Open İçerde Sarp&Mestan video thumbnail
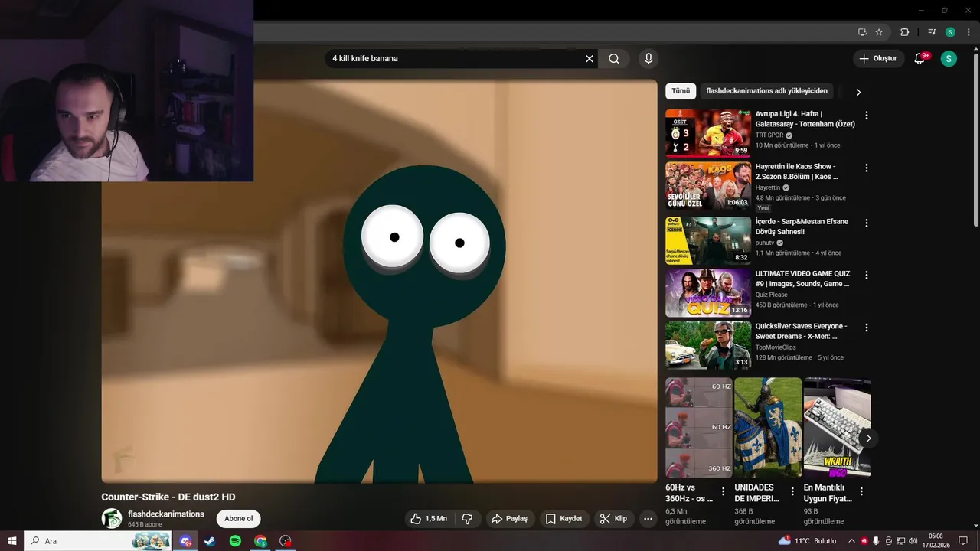The height and width of the screenshot is (551, 980). pos(708,240)
